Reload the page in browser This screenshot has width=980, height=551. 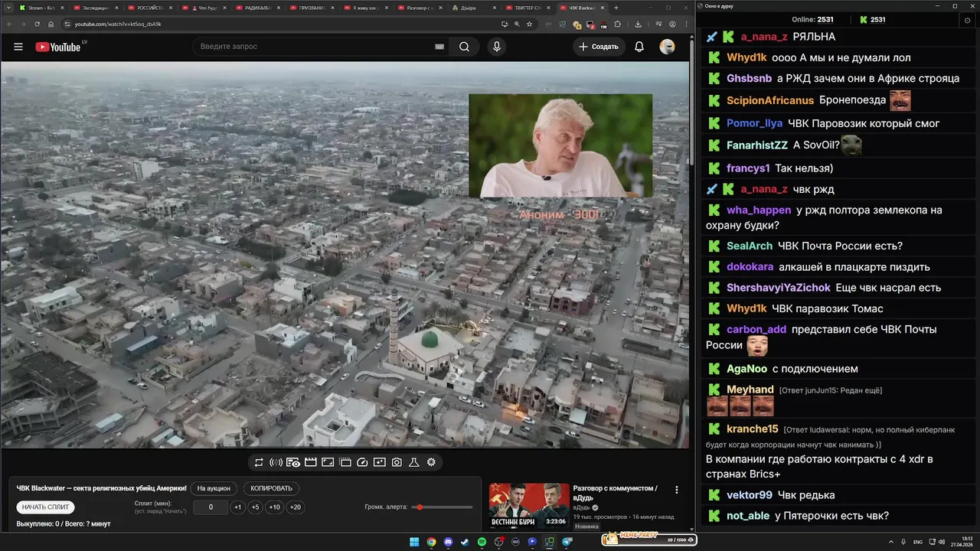pos(37,24)
